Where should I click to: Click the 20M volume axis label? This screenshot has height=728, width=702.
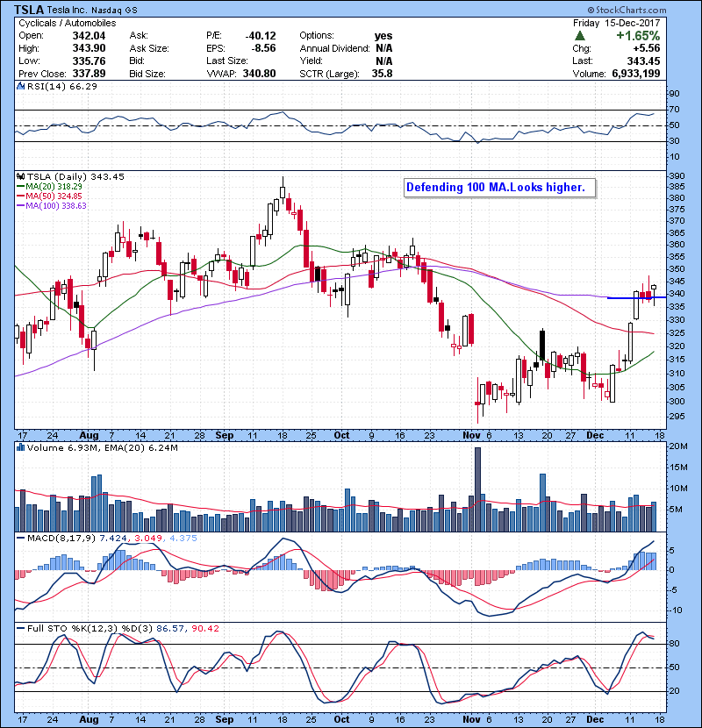[677, 446]
